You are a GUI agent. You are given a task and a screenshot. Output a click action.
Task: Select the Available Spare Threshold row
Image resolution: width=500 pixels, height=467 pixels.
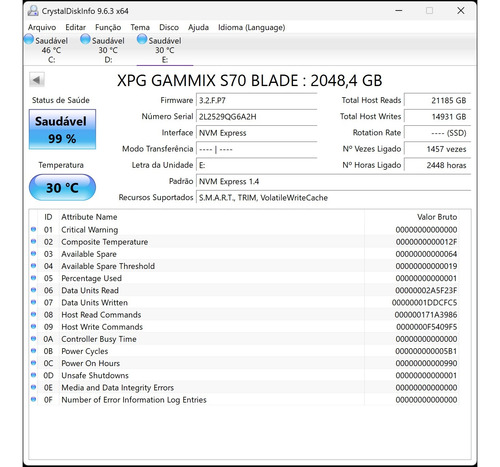coord(244,266)
